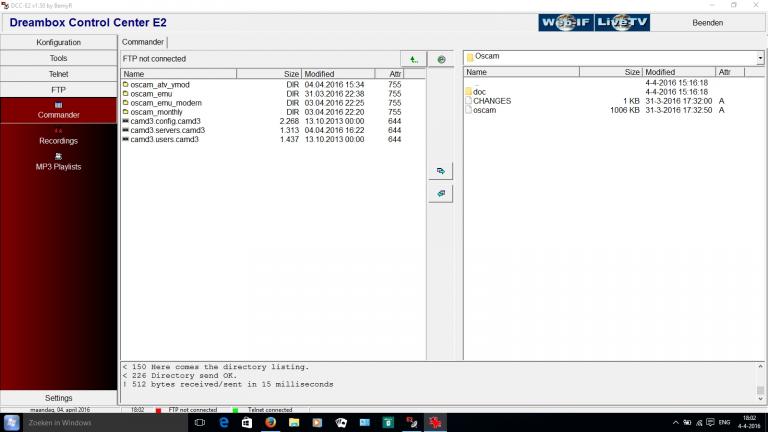Image resolution: width=768 pixels, height=432 pixels.
Task: Open MP3 Playlists in the sidebar
Action: (x=58, y=162)
